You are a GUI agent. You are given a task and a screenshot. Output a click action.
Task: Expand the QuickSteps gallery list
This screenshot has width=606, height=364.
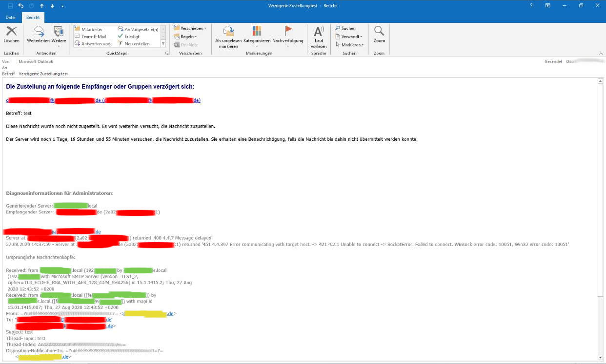tap(163, 44)
